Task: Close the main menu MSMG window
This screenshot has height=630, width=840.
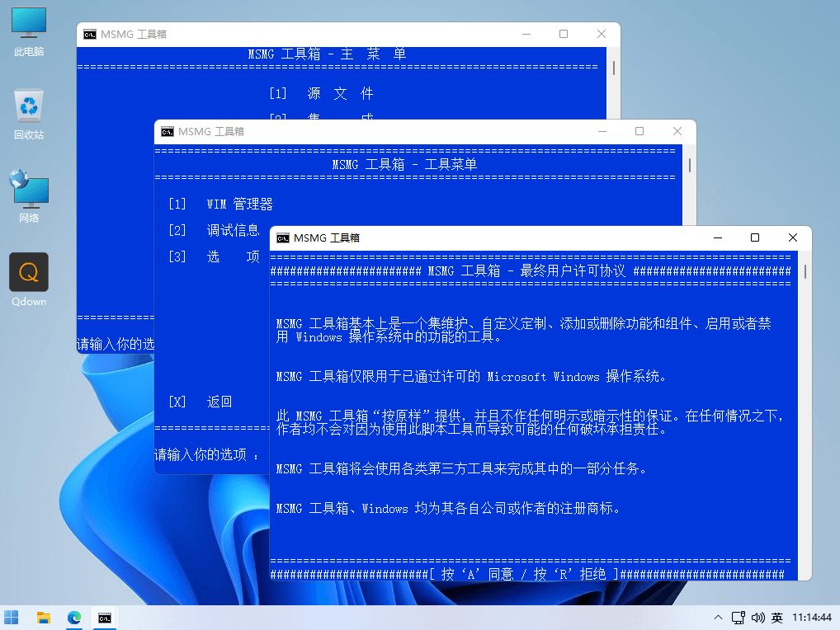Action: pos(601,34)
